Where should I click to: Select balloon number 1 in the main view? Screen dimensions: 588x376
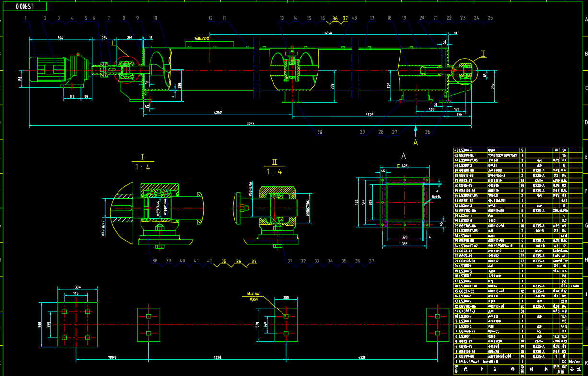pyautogui.click(x=26, y=18)
